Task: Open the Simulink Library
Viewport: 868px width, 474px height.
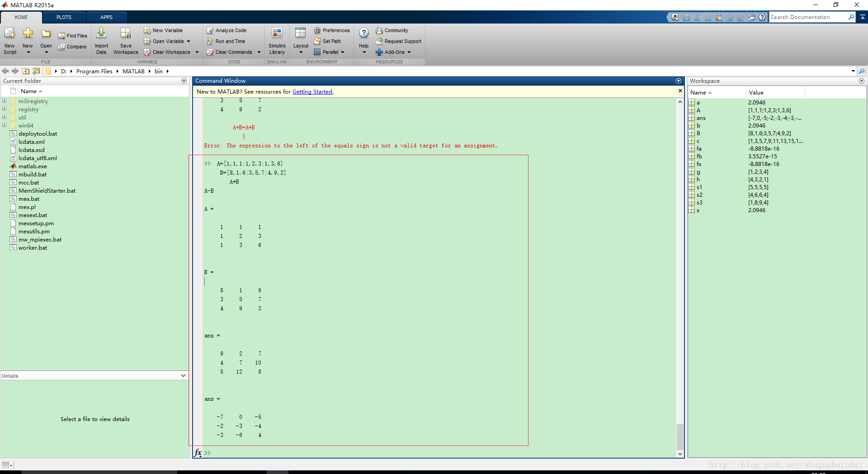Action: 277,41
